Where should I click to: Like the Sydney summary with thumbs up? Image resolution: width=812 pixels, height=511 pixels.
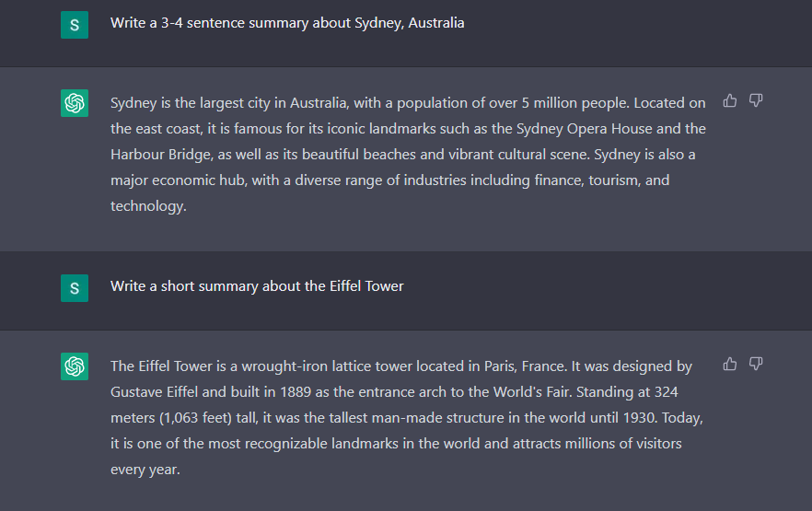click(730, 100)
